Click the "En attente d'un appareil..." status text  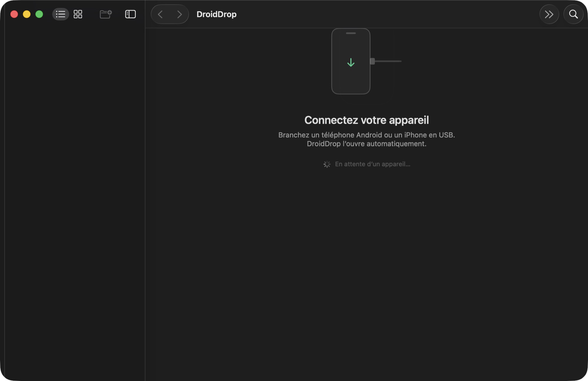pyautogui.click(x=372, y=164)
